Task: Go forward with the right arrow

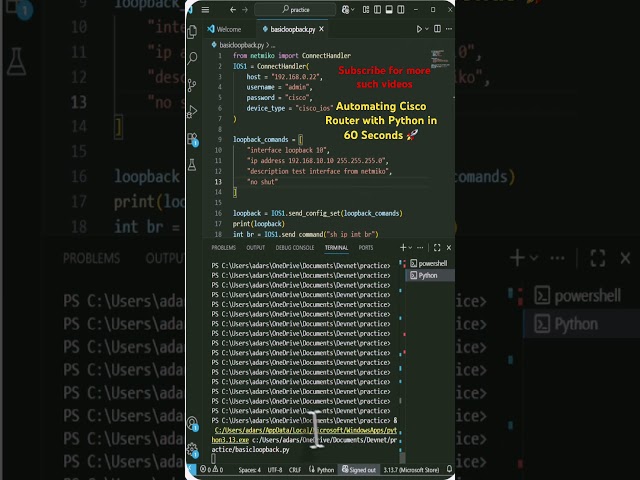Action: tap(245, 10)
